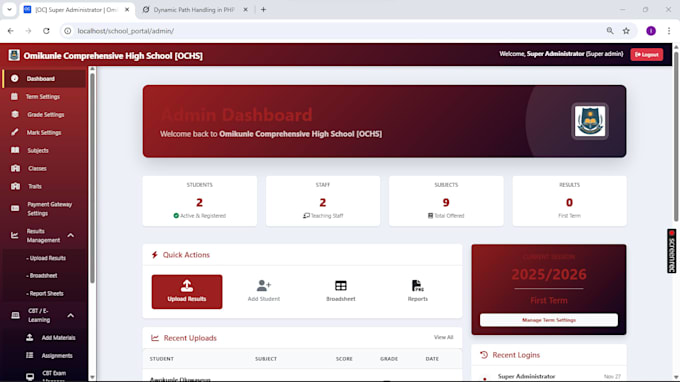Open Upload Results submenu link

point(46,258)
